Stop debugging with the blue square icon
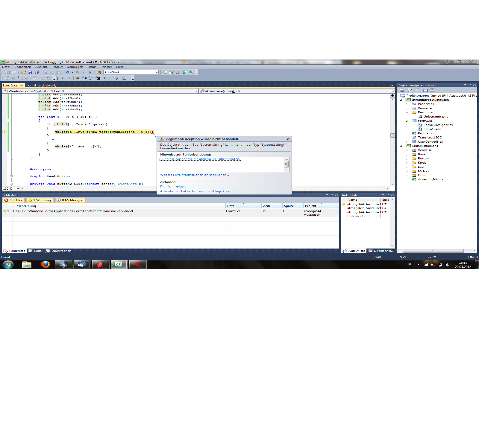 69,78
